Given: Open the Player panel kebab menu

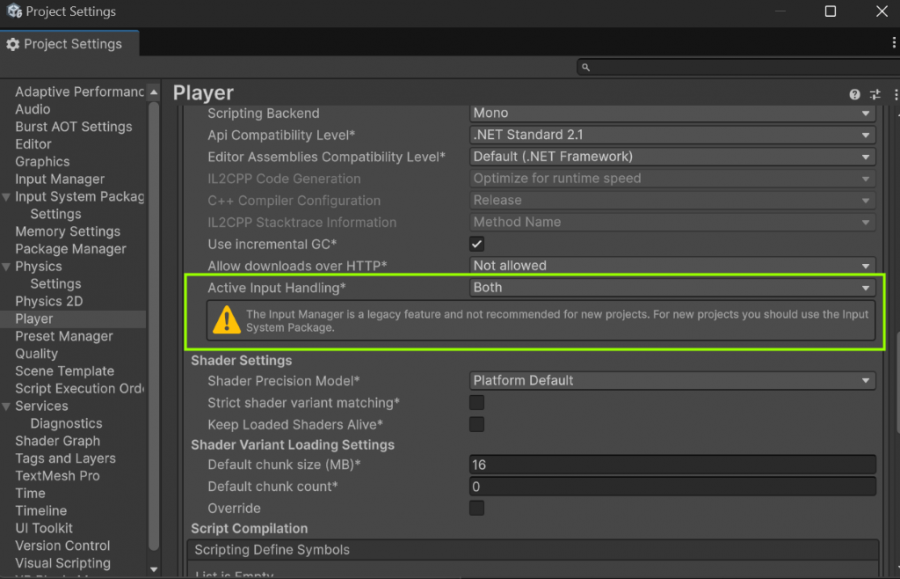Looking at the screenshot, I should click(891, 94).
